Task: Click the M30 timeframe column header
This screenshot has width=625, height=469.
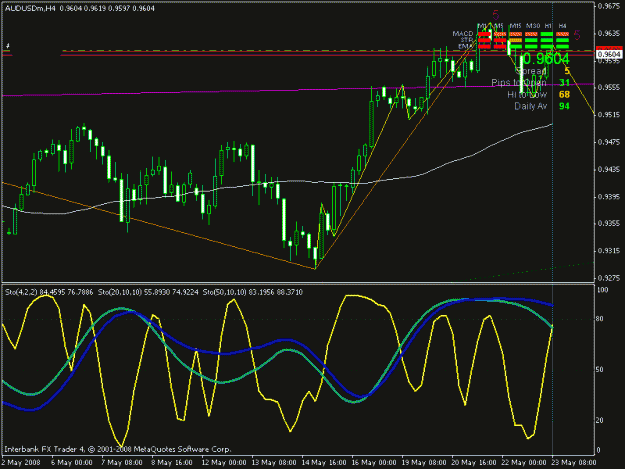Action: tap(533, 26)
